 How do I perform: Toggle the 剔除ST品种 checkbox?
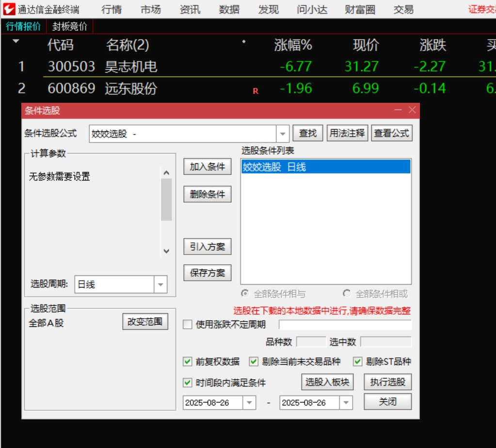click(x=358, y=361)
